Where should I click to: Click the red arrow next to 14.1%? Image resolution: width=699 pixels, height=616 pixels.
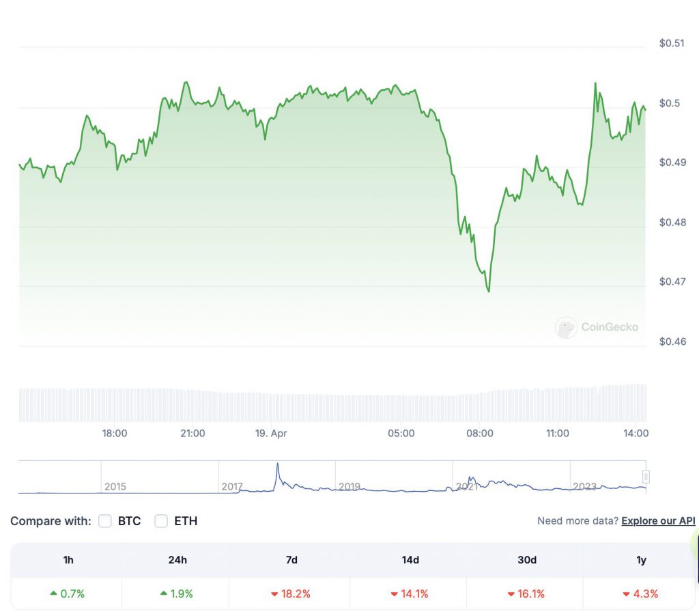coord(395,593)
